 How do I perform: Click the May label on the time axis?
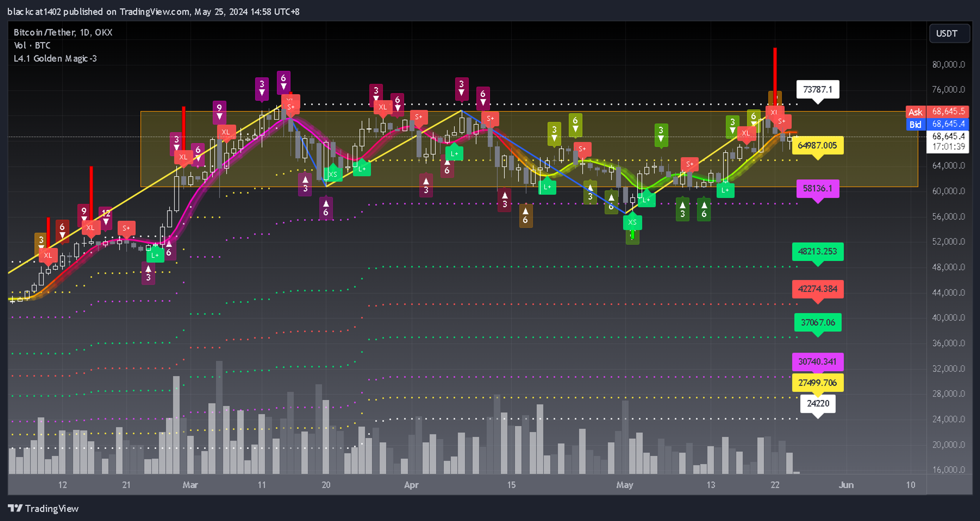point(625,485)
